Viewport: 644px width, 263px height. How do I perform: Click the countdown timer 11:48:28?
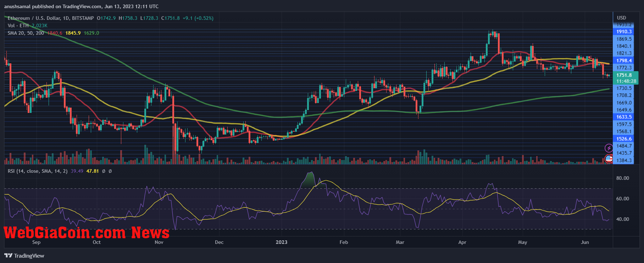(x=626, y=81)
